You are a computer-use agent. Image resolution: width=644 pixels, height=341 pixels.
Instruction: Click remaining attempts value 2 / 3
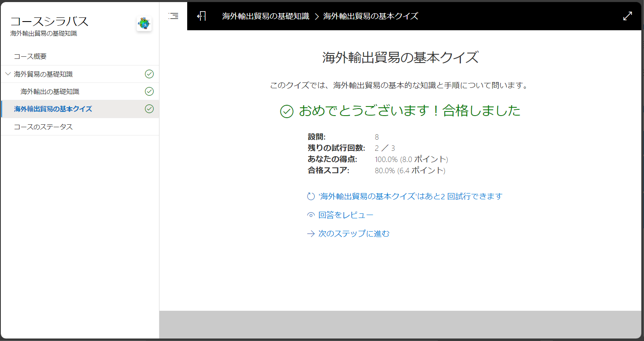tap(385, 148)
